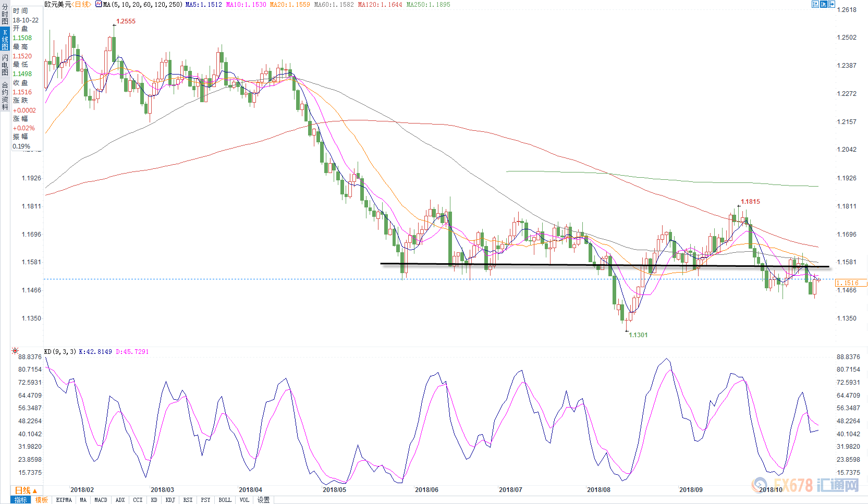
Task: Click the MA250:1.1895 legend value
Action: [x=429, y=4]
